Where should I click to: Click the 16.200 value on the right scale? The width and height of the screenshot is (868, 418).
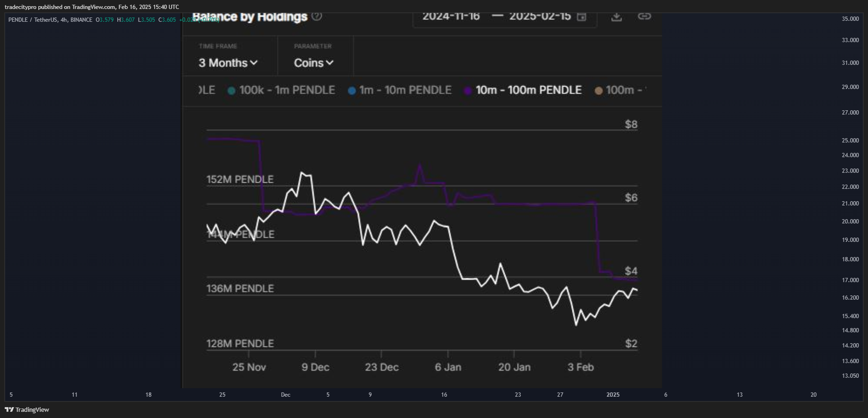(x=850, y=298)
